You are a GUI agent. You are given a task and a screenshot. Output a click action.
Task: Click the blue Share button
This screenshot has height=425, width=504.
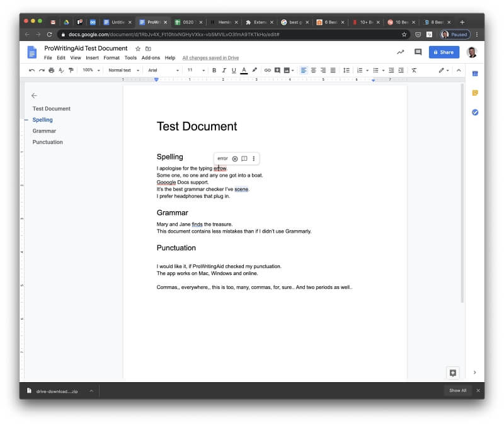click(444, 52)
